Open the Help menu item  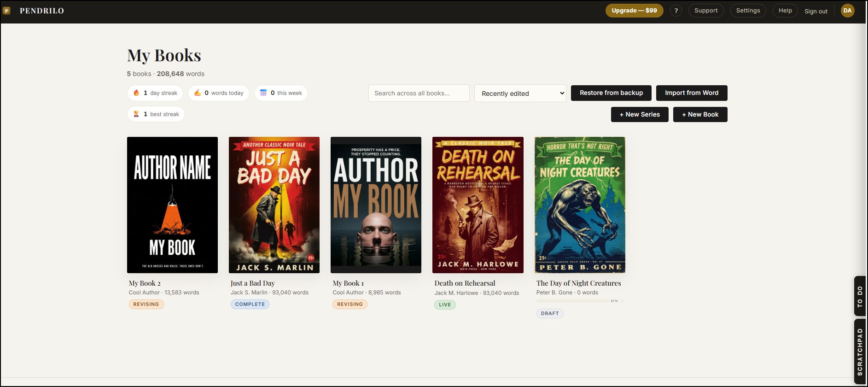click(785, 11)
